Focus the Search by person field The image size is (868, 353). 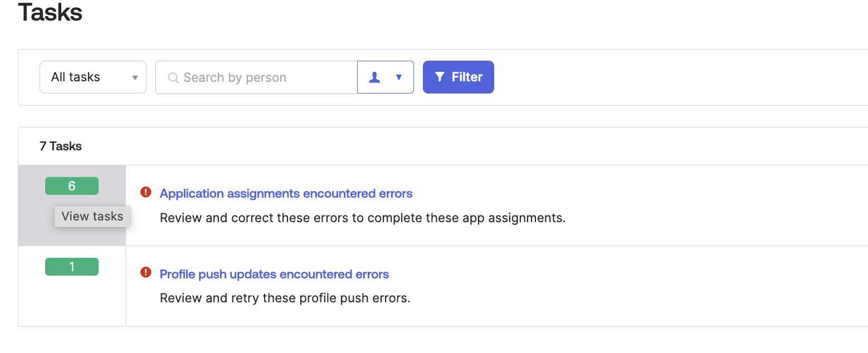262,77
